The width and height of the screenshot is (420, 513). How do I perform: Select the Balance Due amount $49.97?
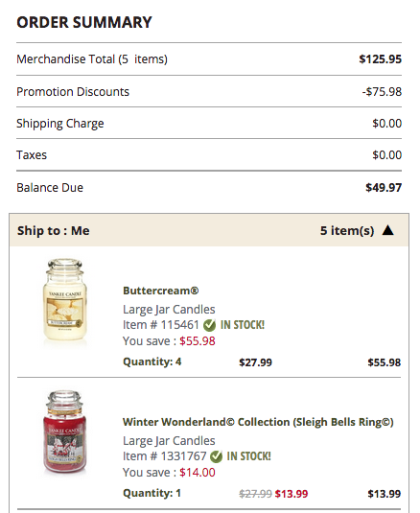(384, 188)
